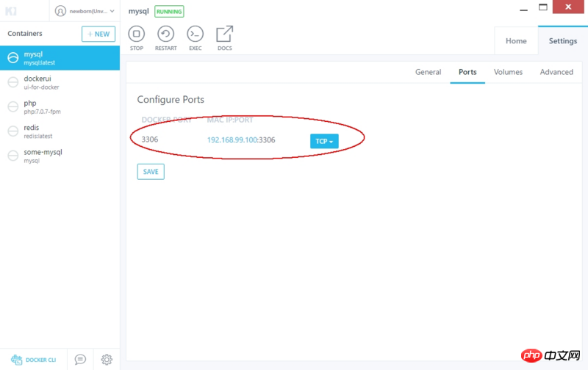Click the mysql container title

[138, 11]
